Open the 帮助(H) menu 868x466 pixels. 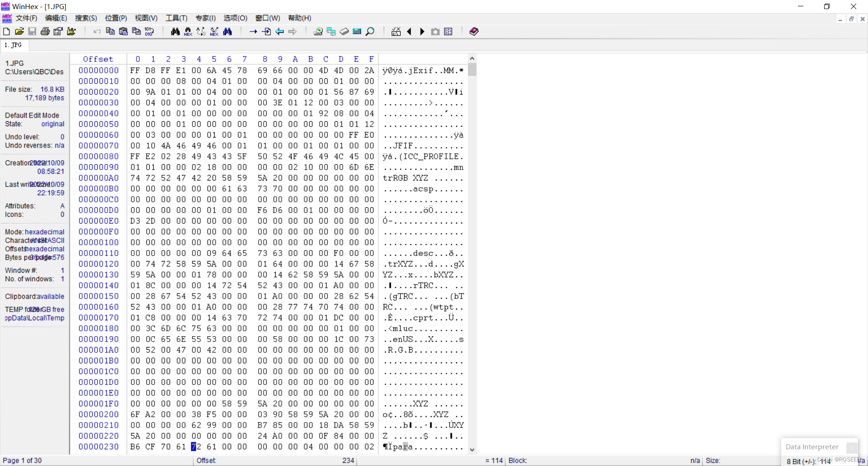tap(300, 18)
